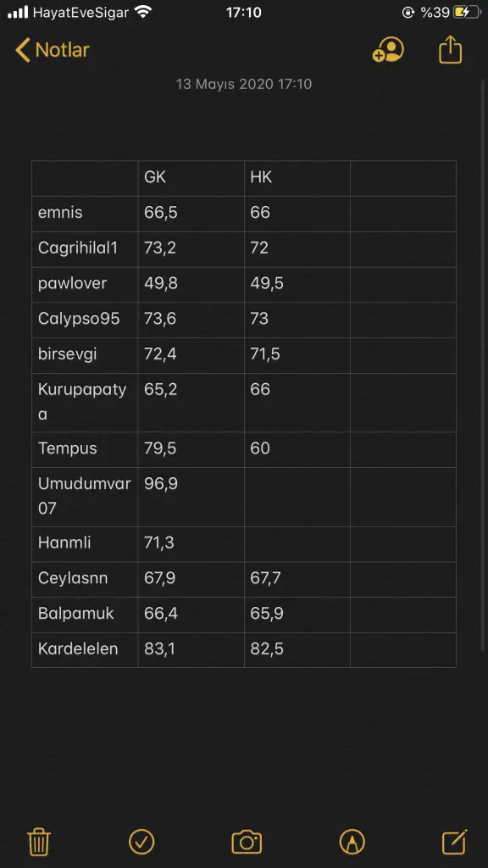The width and height of the screenshot is (488, 868).
Task: Open the markup pen tool
Action: tap(352, 842)
